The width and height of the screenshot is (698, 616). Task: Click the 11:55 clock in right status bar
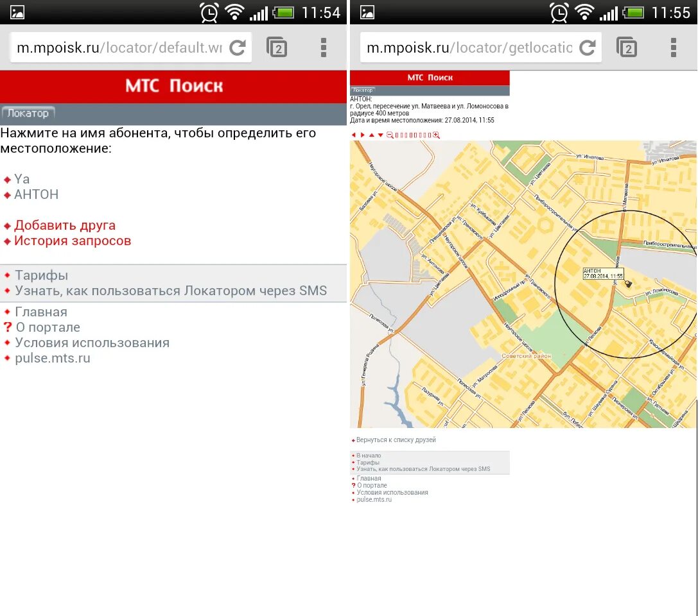click(x=671, y=12)
